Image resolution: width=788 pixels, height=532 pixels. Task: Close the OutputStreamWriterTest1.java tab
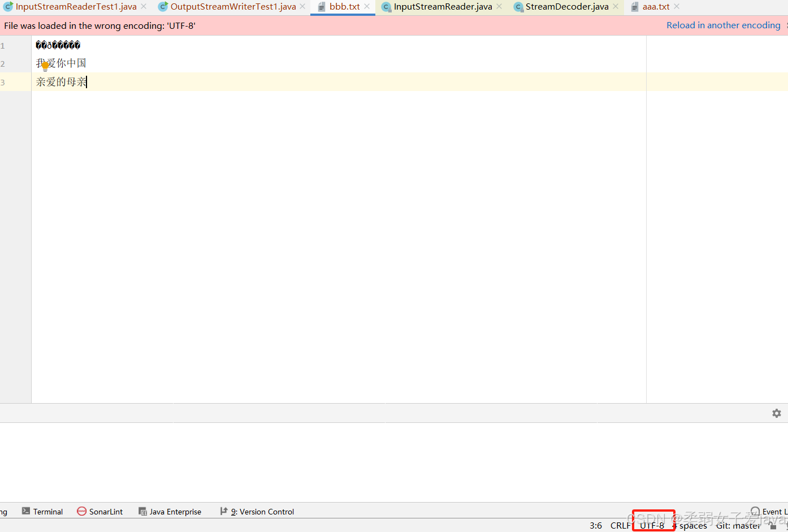(303, 7)
